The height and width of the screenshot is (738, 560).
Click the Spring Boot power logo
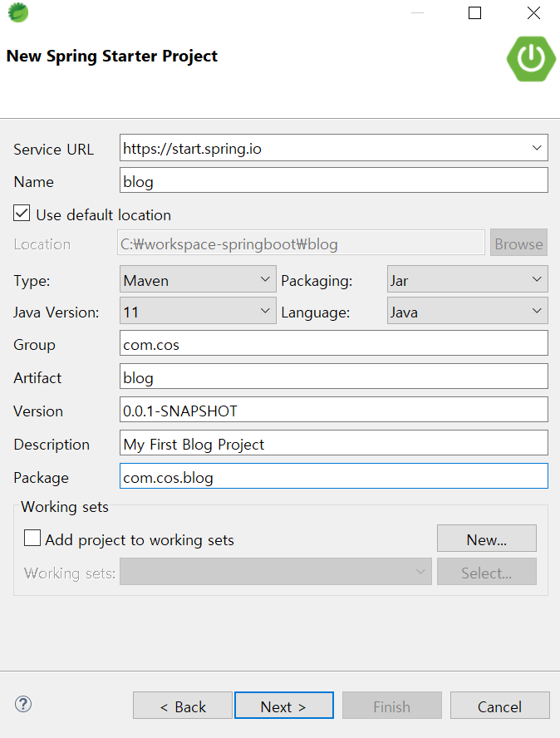(531, 59)
